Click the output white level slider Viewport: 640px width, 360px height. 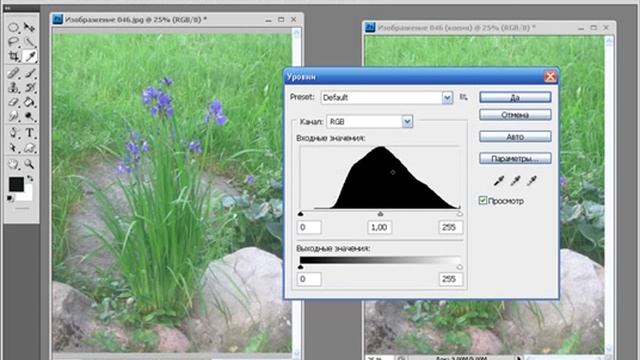click(x=460, y=267)
